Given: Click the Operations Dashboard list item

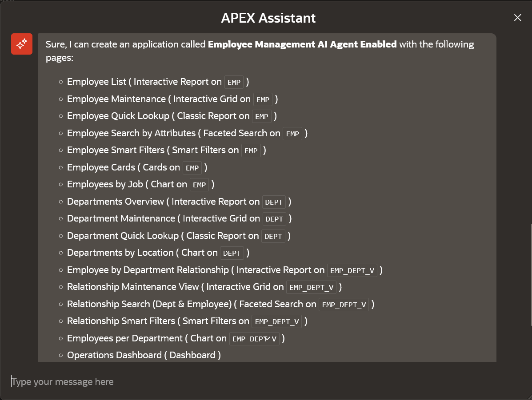Looking at the screenshot, I should click(x=144, y=355).
